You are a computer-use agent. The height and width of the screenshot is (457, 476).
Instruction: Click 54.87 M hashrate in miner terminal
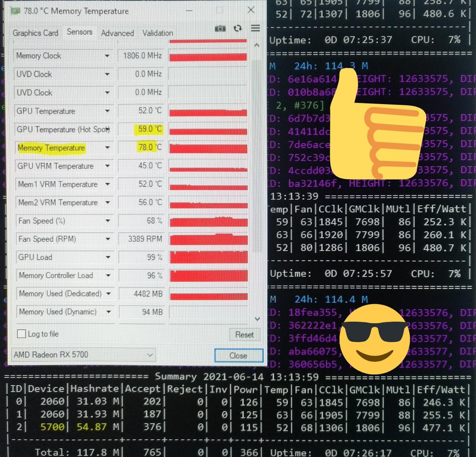[98, 427]
